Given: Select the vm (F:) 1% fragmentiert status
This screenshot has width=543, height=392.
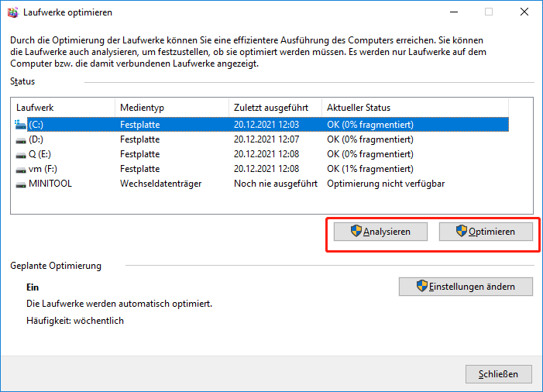Looking at the screenshot, I should tap(369, 169).
